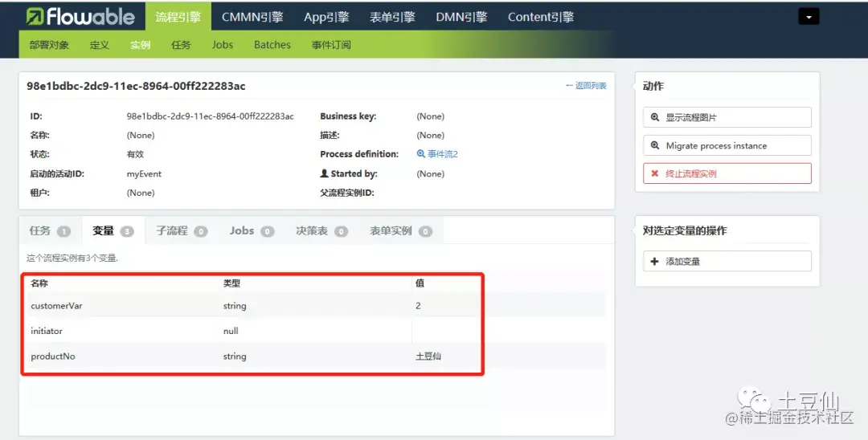Click the 有效 status value

[x=135, y=154]
